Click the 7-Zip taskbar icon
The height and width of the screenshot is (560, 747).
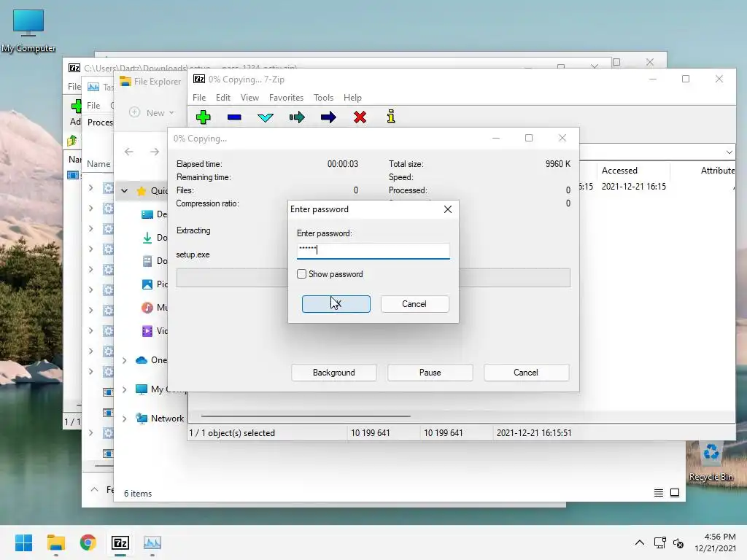coord(120,542)
